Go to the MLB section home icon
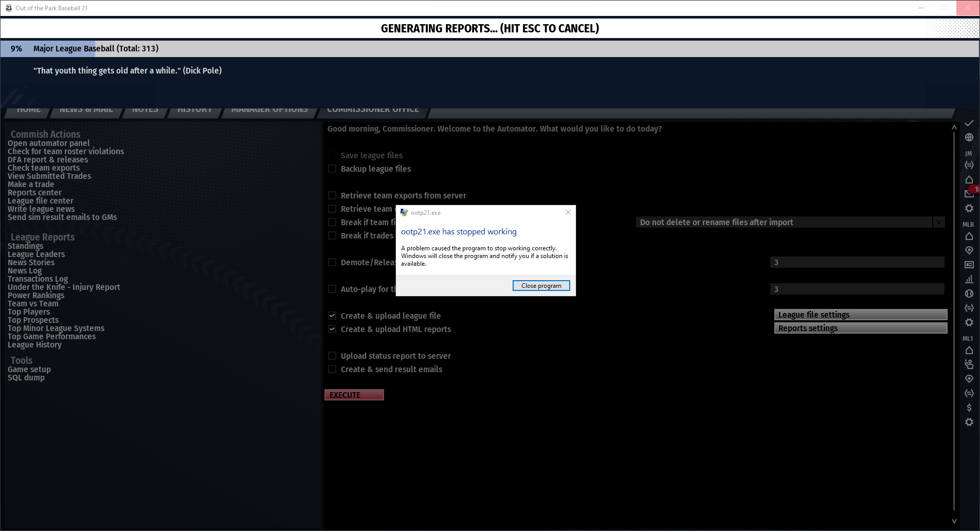The height and width of the screenshot is (531, 980). pos(969,236)
